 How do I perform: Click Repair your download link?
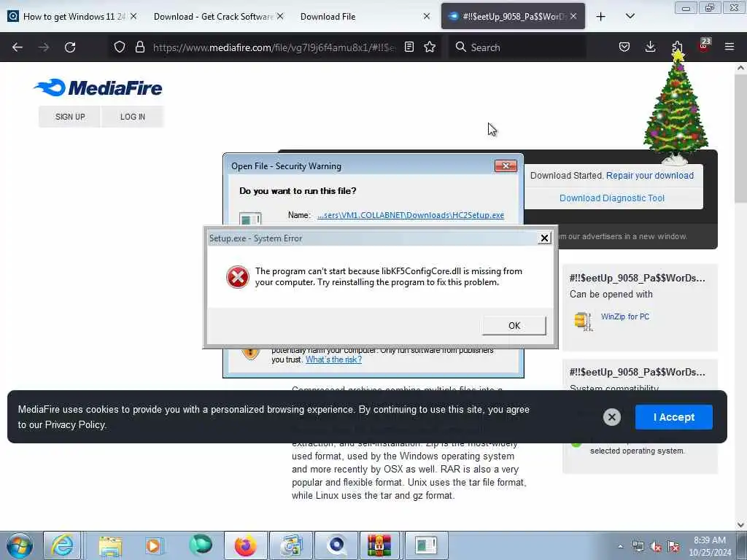pyautogui.click(x=650, y=175)
